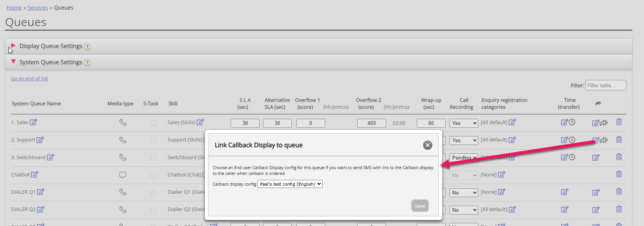
Task: Edit the Chatbot enquiry registration categories
Action: [501, 174]
